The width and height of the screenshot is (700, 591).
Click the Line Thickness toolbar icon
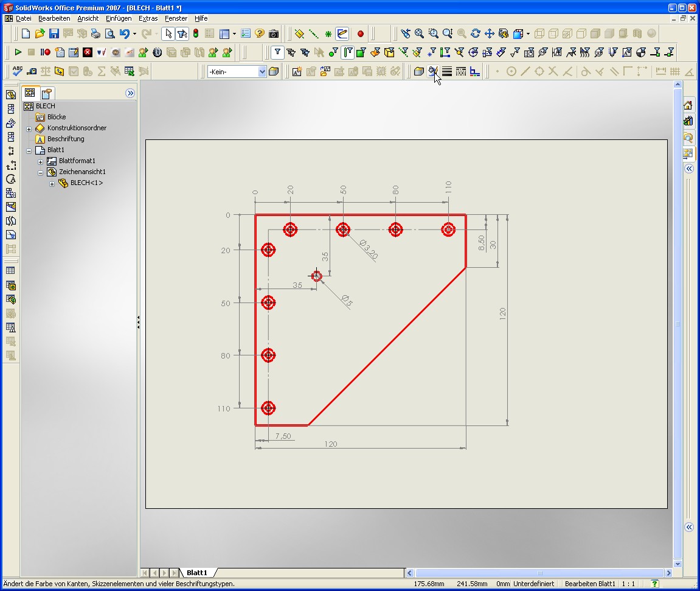pos(447,71)
